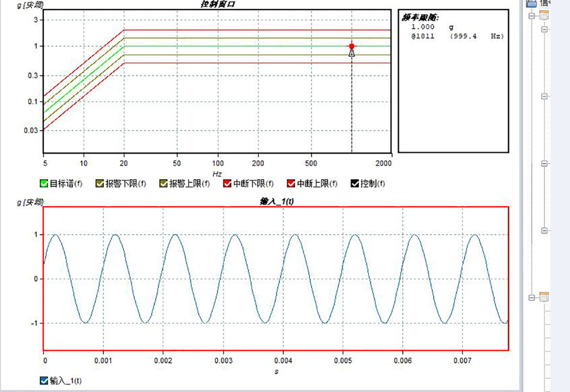Click the 999.4 Hz frequency readout
Screen dimensions: 570x392
[x=477, y=36]
